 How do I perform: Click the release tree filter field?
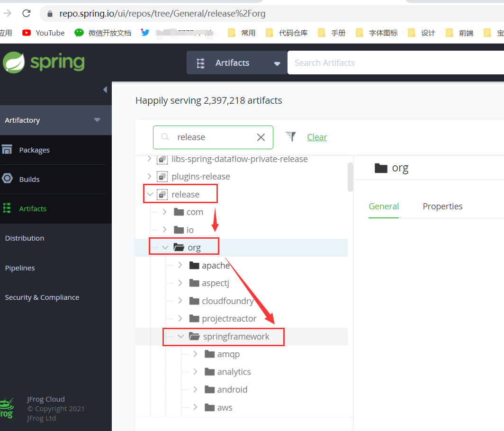point(213,137)
